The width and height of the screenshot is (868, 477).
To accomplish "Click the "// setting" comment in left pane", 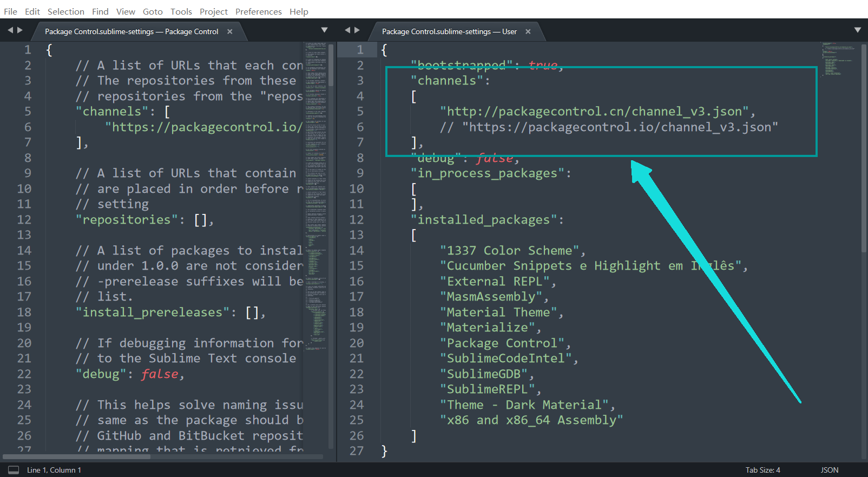I will (x=112, y=204).
